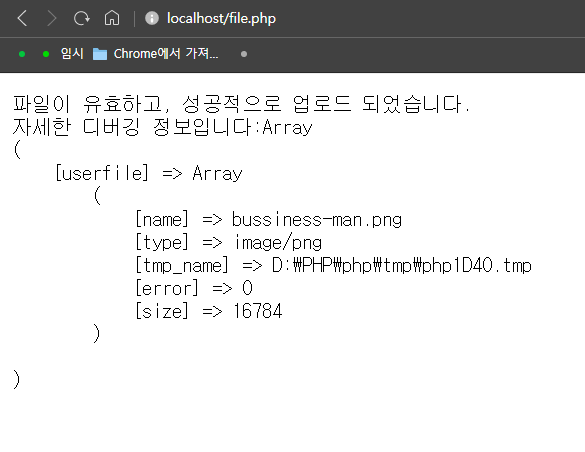
Task: Open the home page via house icon
Action: pos(112,18)
